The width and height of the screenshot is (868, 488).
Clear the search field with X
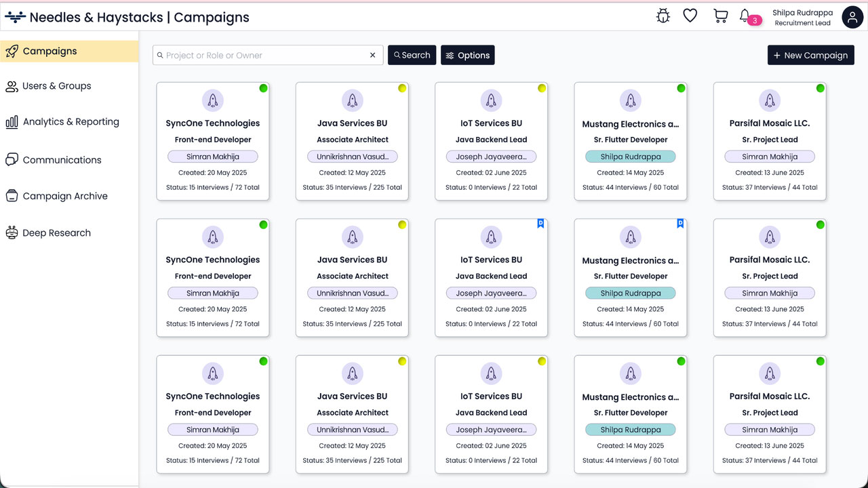(x=372, y=56)
